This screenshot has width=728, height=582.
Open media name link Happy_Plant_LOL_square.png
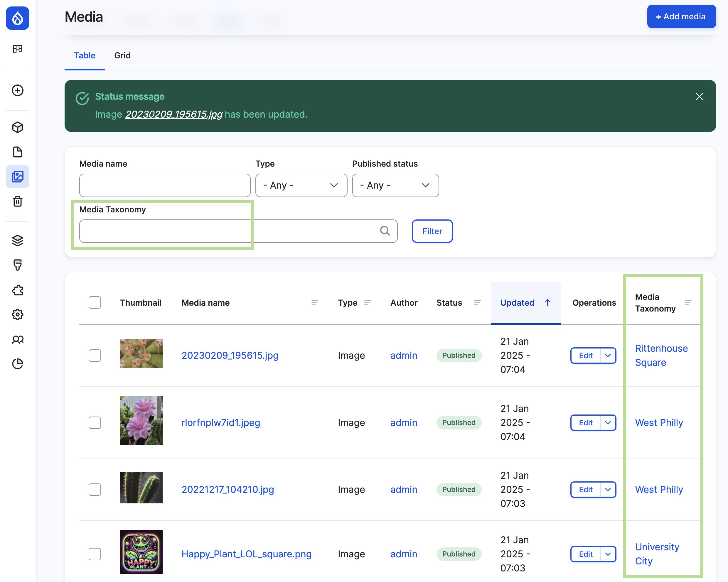pyautogui.click(x=247, y=554)
